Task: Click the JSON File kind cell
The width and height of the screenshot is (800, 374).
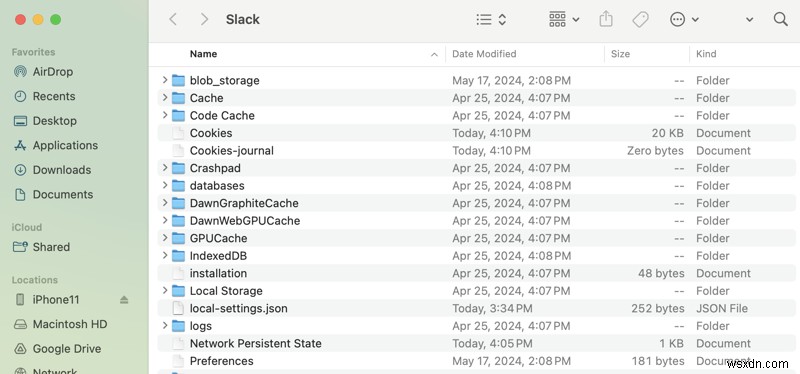Action: pyautogui.click(x=721, y=309)
